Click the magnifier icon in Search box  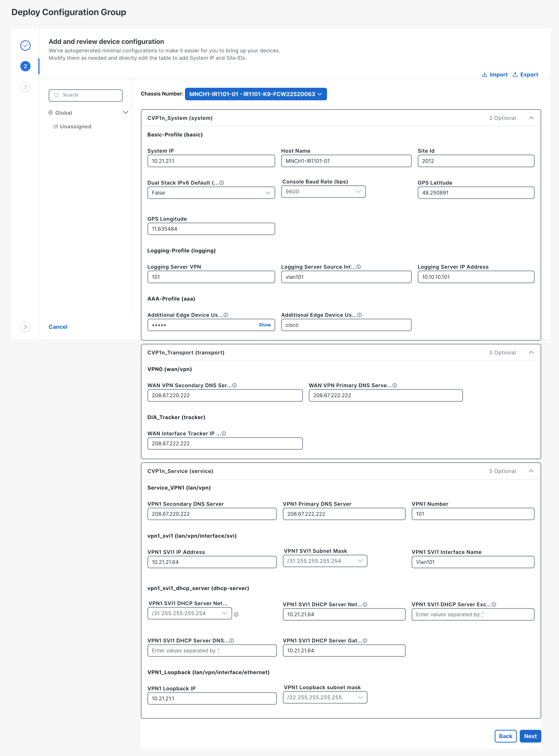pos(57,95)
